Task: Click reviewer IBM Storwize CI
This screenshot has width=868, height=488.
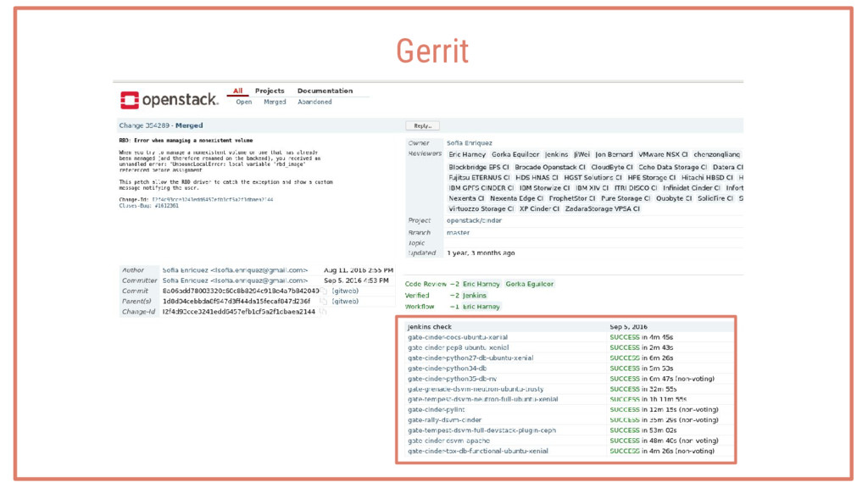Action: click(545, 188)
